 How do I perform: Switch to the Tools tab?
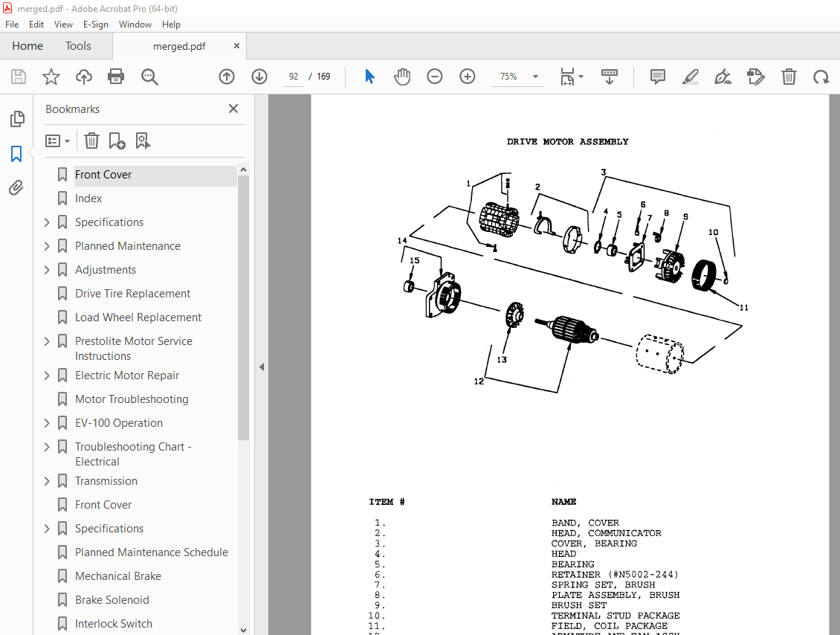78,46
